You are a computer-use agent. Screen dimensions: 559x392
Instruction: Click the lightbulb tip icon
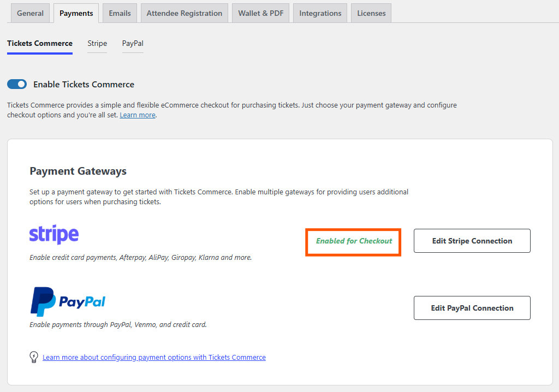(x=34, y=357)
